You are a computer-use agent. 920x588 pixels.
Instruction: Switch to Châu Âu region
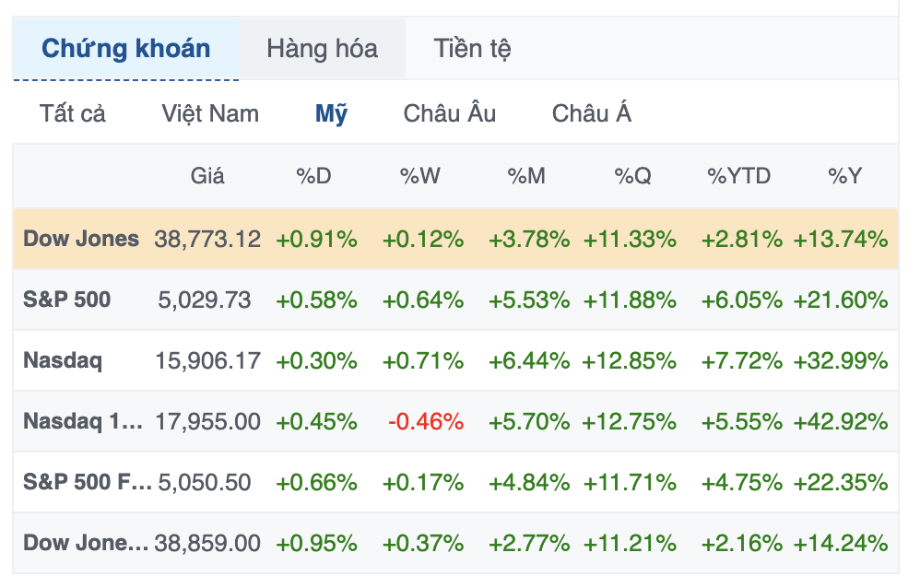click(450, 113)
